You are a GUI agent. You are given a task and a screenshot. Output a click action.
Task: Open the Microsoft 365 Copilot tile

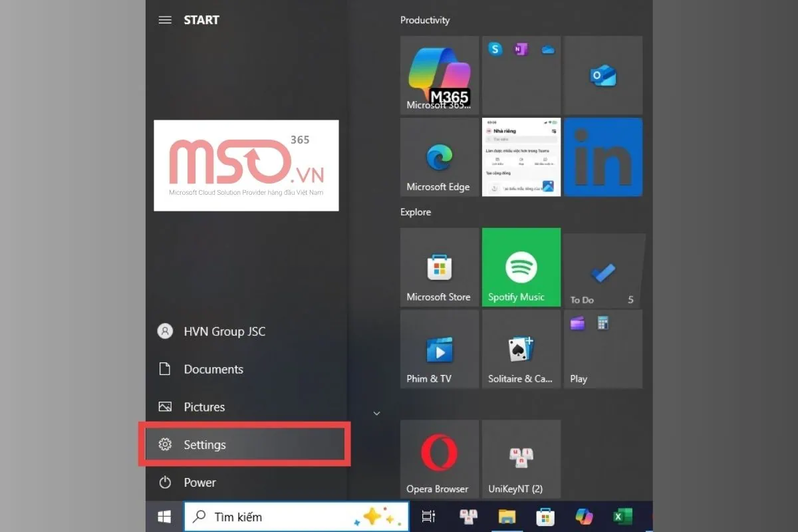439,75
